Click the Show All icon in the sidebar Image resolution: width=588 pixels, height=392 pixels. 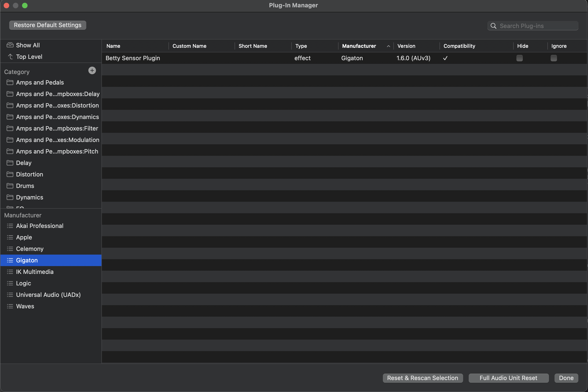pyautogui.click(x=10, y=45)
